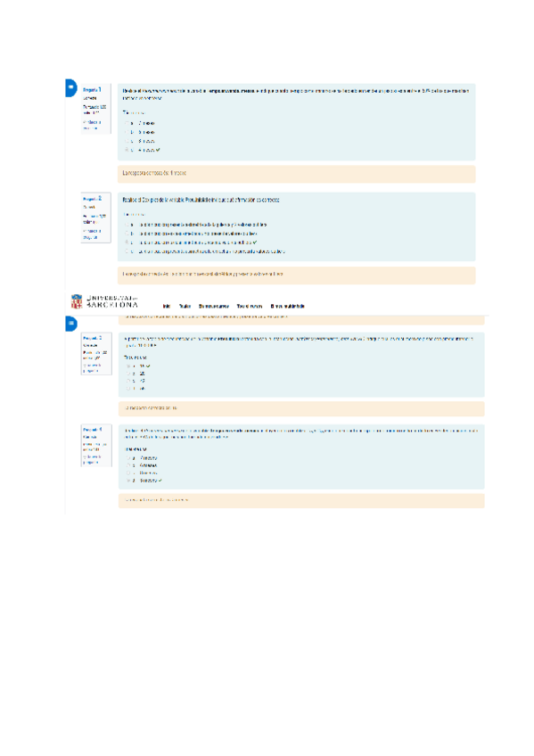Click the Pregunta 4 heading label
Screen dimensions: 534x756
tap(92, 429)
